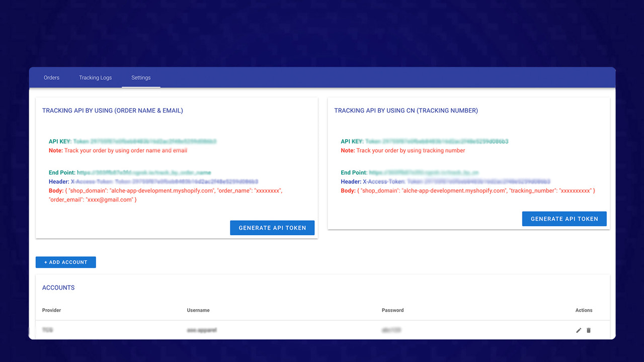
Task: Generate API token for CN tracking number
Action: [x=564, y=219]
